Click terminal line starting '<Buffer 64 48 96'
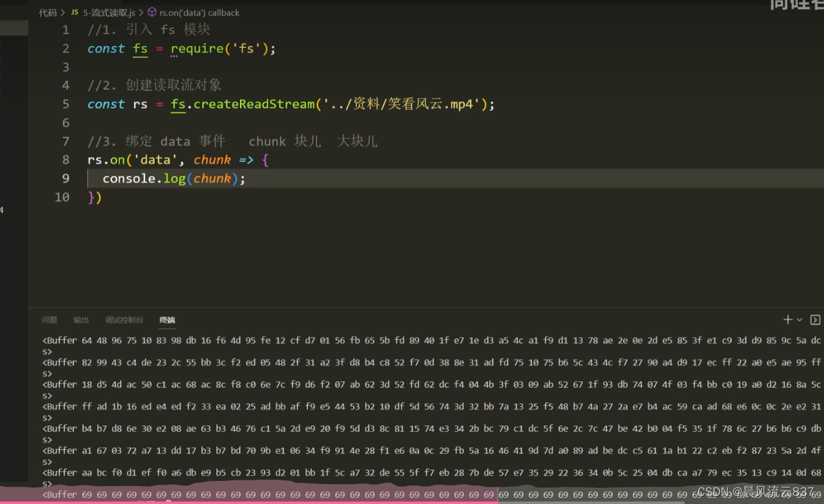Viewport: 824px width, 504px height. 432,341
